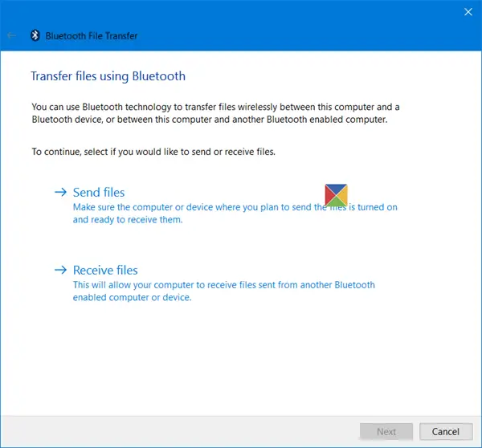482x448 pixels.
Task: Click the arrow icon beside Receive files
Action: tap(60, 270)
